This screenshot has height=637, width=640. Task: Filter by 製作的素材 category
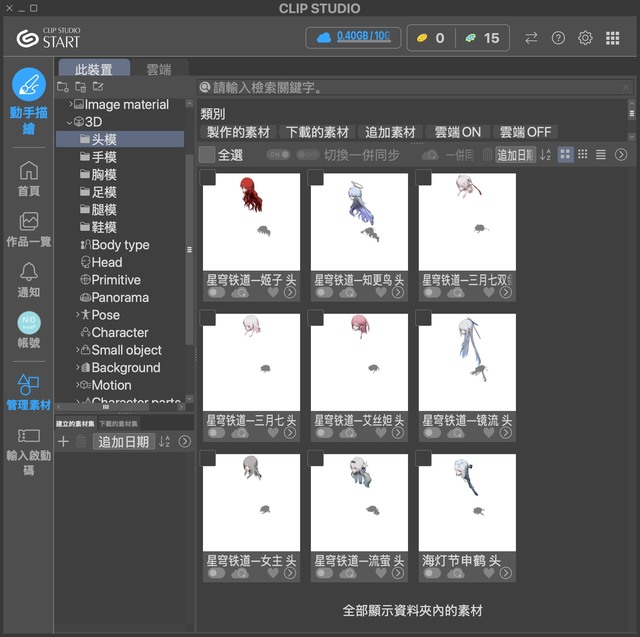click(x=238, y=132)
